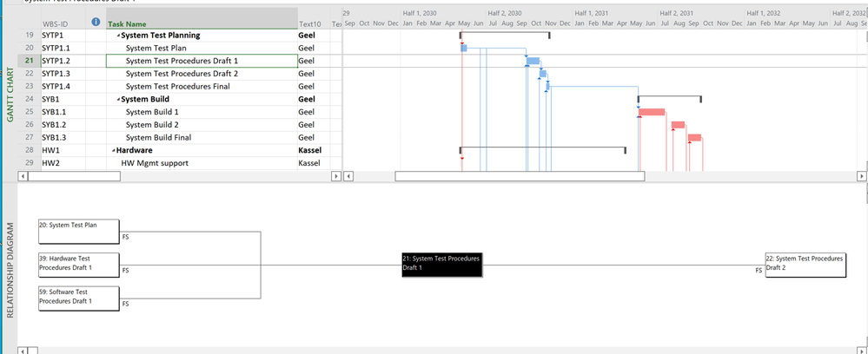The height and width of the screenshot is (354, 868).
Task: Click the RELATIONSHIP DIAGRAM vertical view label
Action: (x=10, y=269)
